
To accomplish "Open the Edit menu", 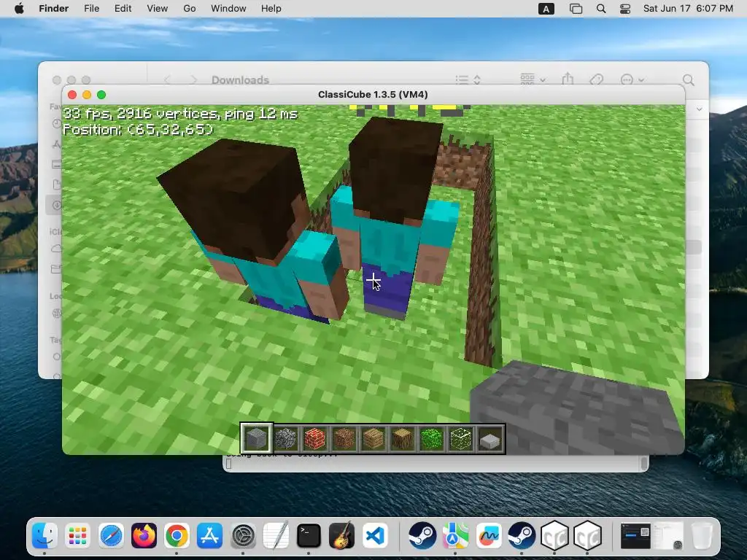I will [123, 9].
